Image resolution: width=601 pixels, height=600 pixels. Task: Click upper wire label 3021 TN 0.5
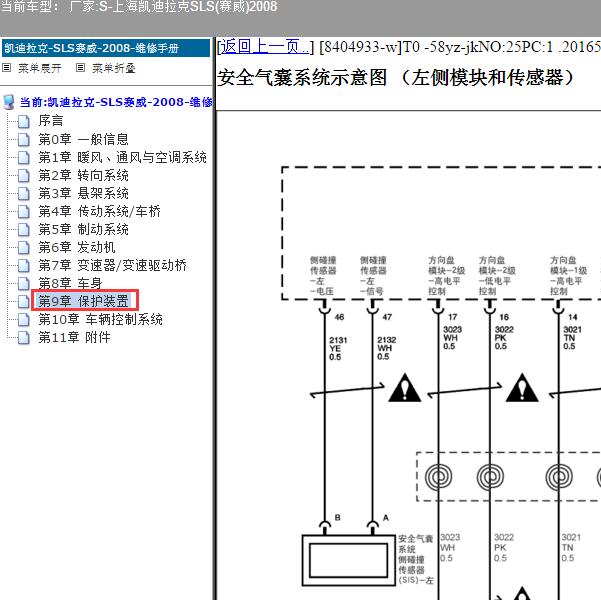tap(572, 338)
